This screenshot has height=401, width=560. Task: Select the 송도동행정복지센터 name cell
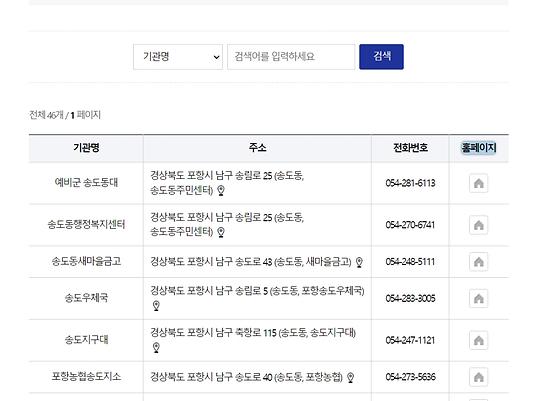coord(86,225)
